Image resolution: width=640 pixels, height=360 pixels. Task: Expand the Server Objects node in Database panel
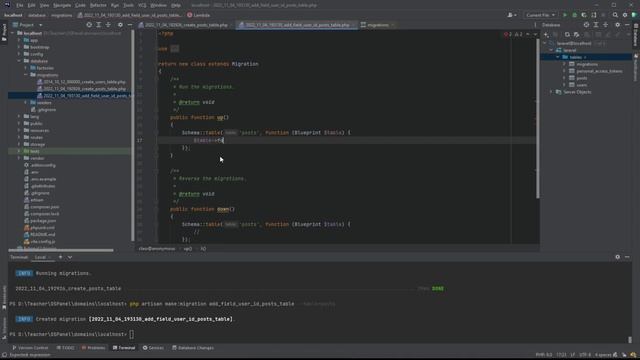click(x=551, y=92)
